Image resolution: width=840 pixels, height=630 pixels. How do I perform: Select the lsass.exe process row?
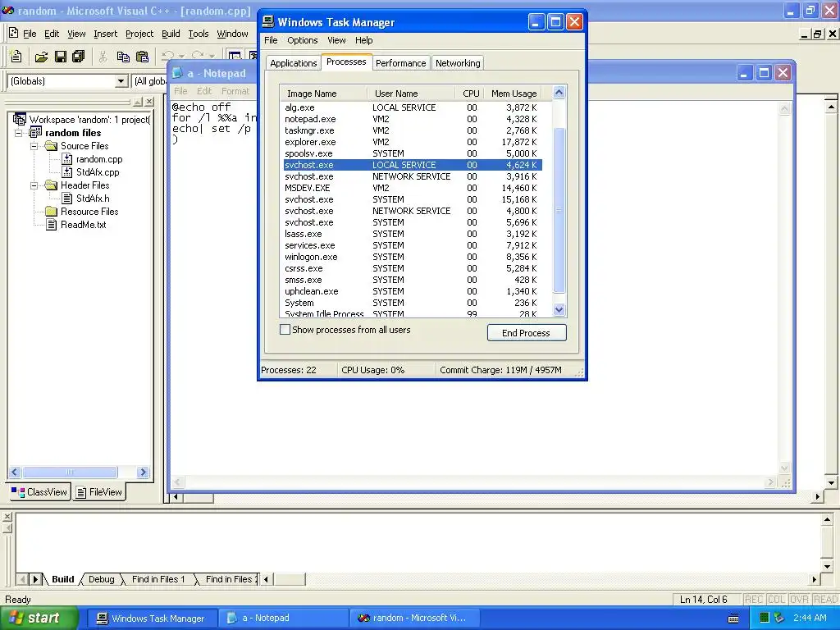click(x=413, y=234)
